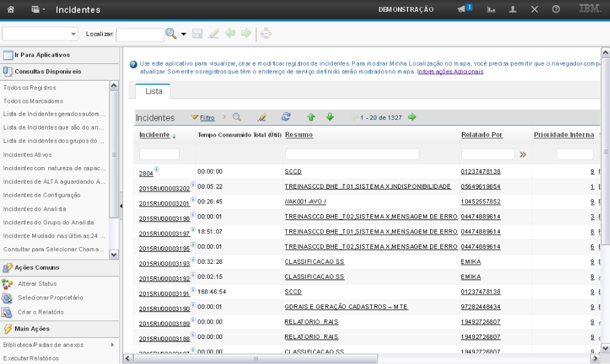Open the user profile icon

coord(513,10)
